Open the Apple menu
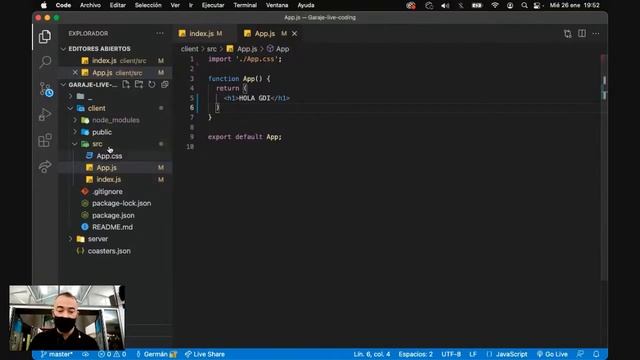The height and width of the screenshot is (360, 640). [44, 5]
